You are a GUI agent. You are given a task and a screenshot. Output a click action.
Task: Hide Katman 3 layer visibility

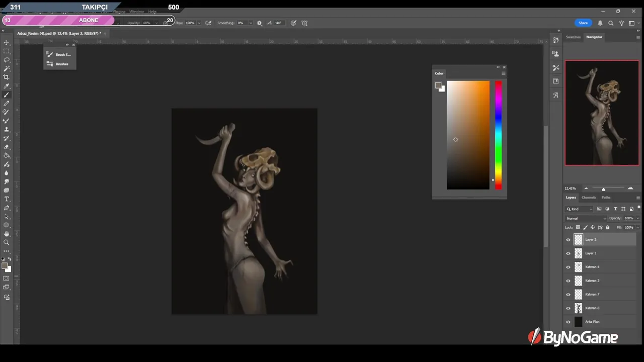(569, 281)
